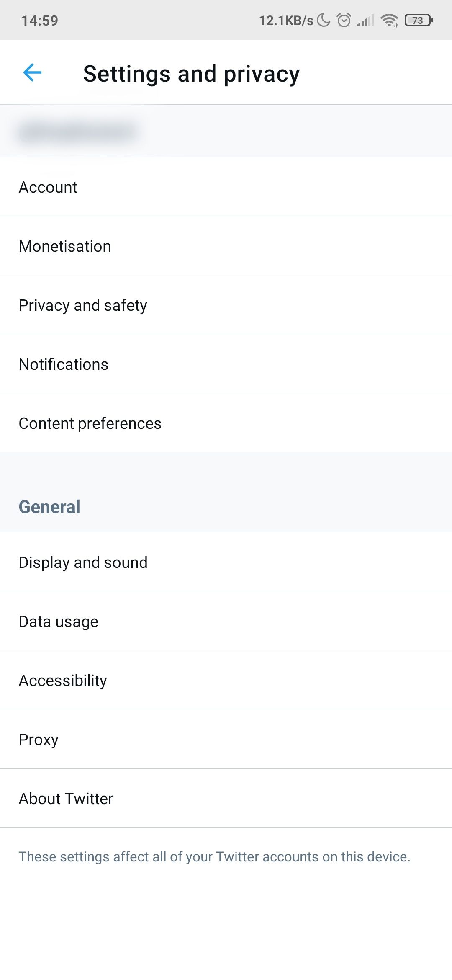Image resolution: width=452 pixels, height=980 pixels.
Task: Tap the General section header
Action: pos(49,507)
